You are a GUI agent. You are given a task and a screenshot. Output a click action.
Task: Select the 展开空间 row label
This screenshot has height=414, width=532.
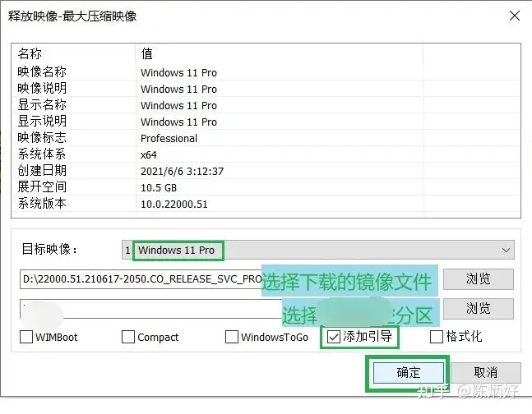pyautogui.click(x=42, y=186)
